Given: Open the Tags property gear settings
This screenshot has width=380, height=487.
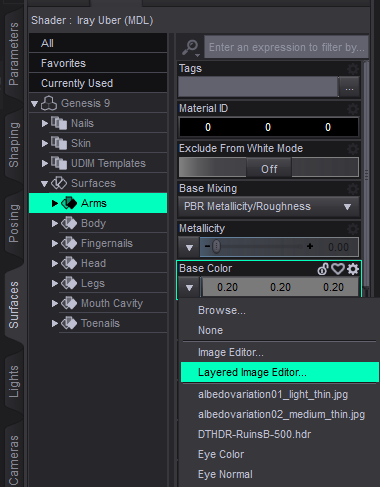Looking at the screenshot, I should [353, 69].
